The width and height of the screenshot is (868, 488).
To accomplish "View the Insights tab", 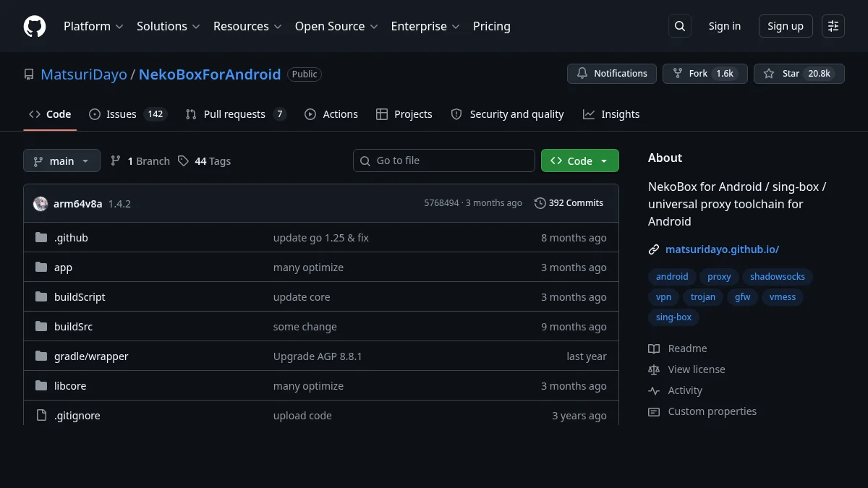I will pos(611,114).
